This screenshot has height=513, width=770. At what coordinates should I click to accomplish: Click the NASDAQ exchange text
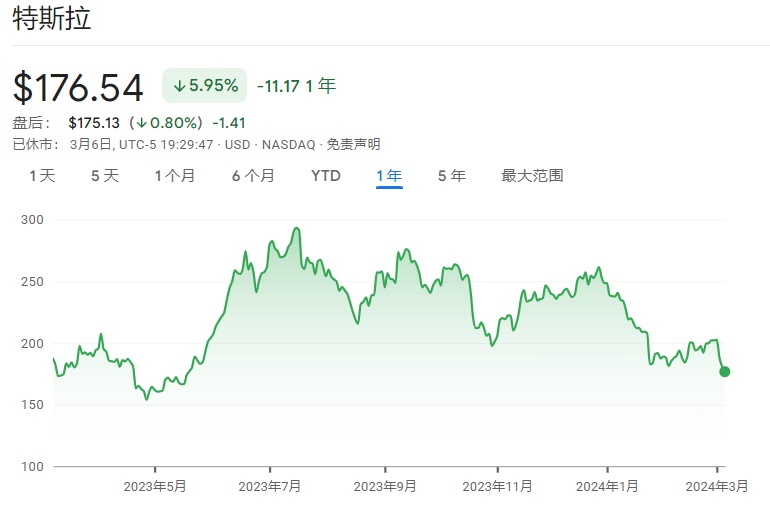(x=287, y=145)
